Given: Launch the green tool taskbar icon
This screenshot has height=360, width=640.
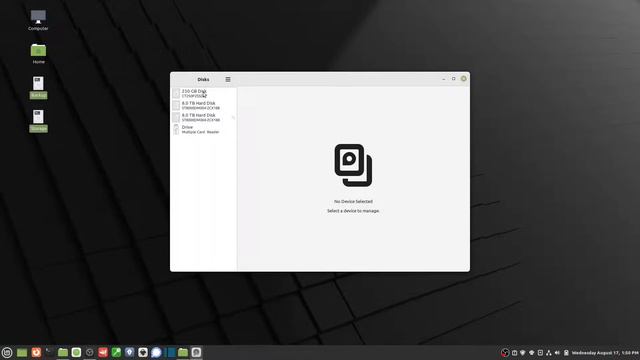Looking at the screenshot, I should pos(116,352).
